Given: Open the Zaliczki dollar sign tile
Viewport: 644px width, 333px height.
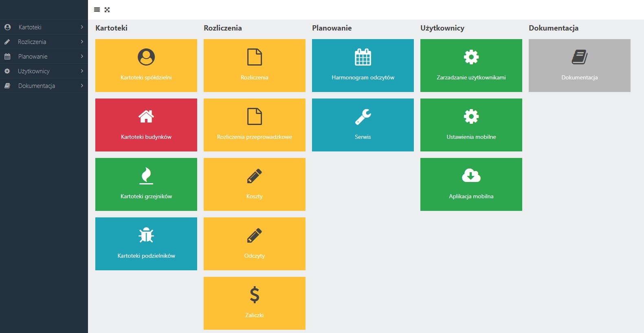Looking at the screenshot, I should pyautogui.click(x=255, y=303).
